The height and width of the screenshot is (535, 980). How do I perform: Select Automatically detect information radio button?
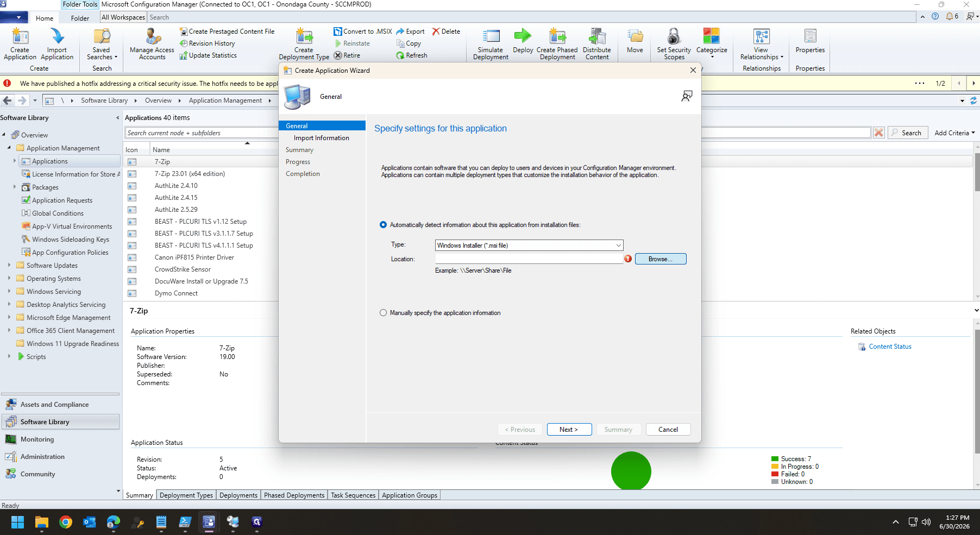pos(384,225)
